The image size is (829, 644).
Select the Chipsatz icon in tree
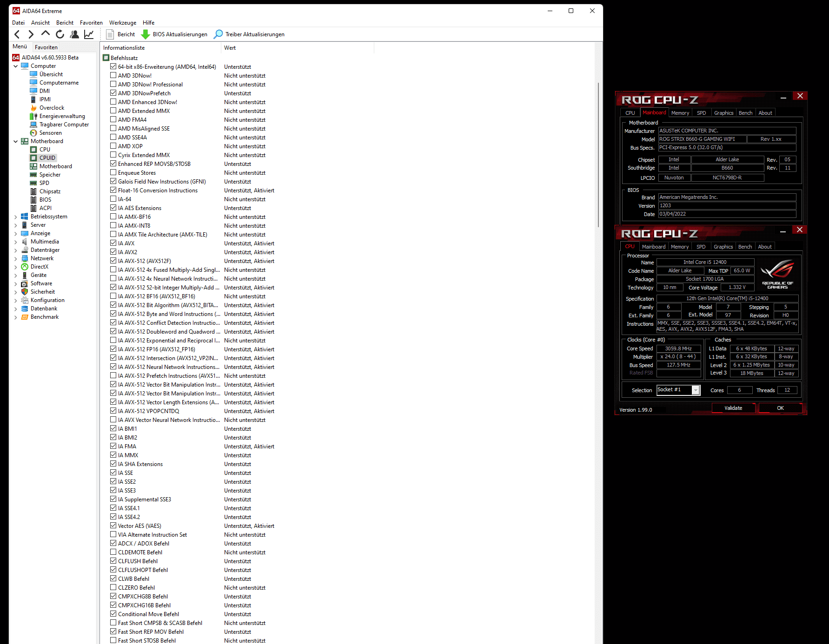(33, 191)
